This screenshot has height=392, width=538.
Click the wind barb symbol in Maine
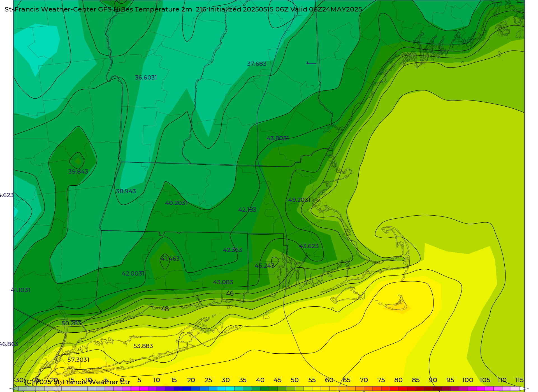311,64
